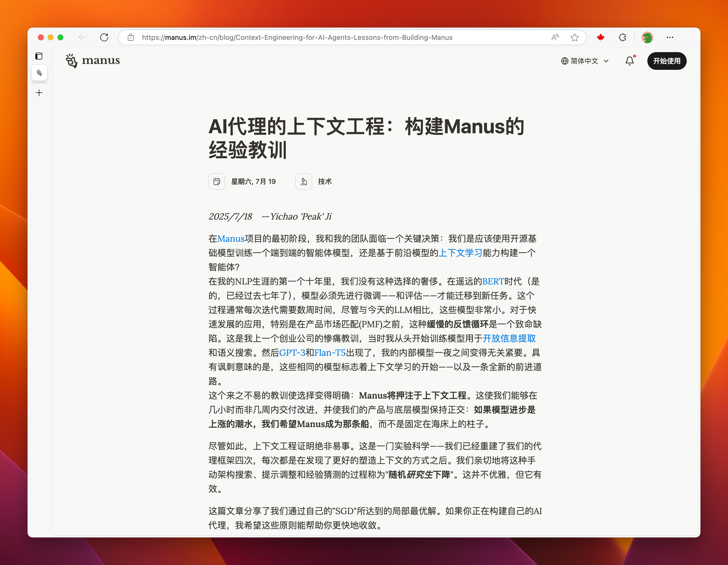
Task: Open the 上下文学习 hyperlink
Action: (x=460, y=253)
